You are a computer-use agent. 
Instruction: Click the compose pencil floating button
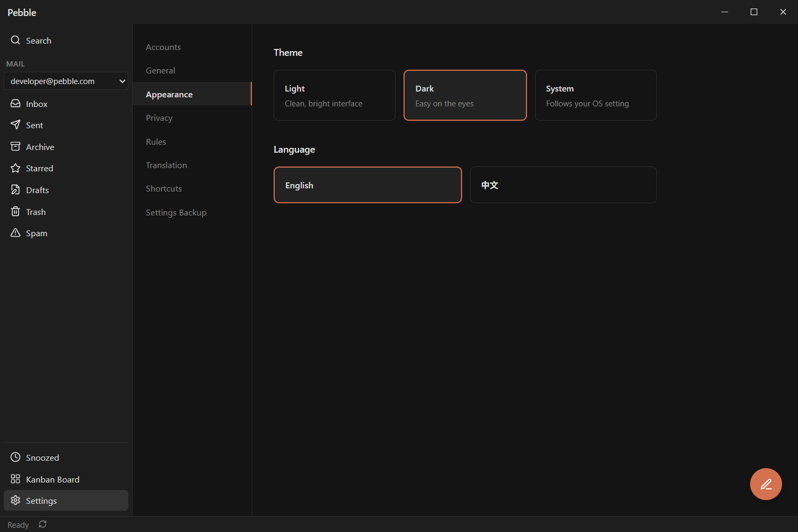pyautogui.click(x=766, y=484)
